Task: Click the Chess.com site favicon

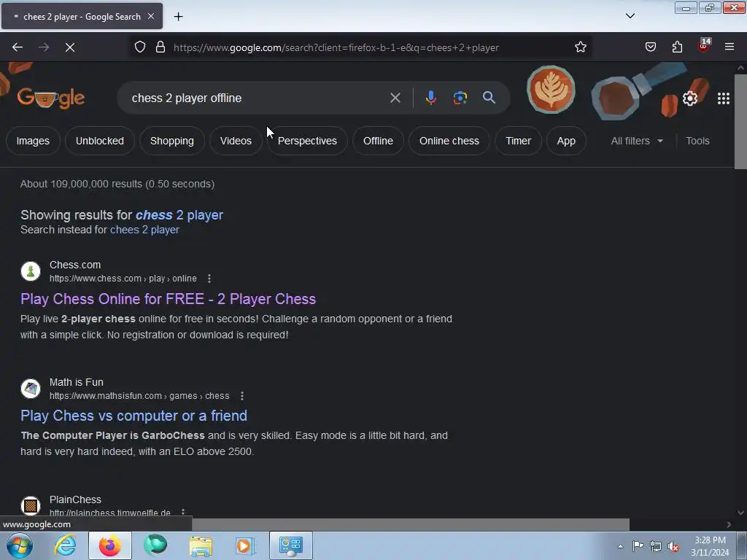Action: [x=31, y=271]
